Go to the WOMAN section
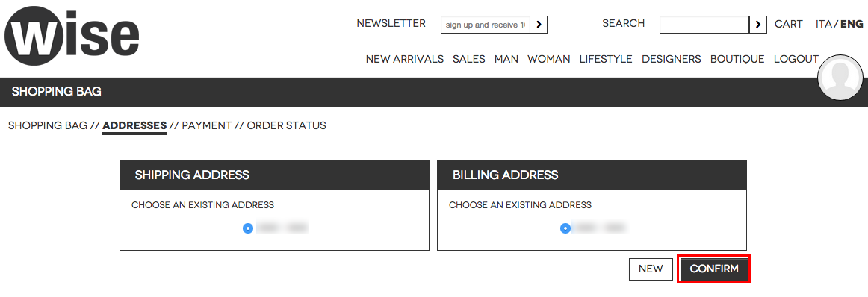The image size is (868, 297). tap(548, 59)
